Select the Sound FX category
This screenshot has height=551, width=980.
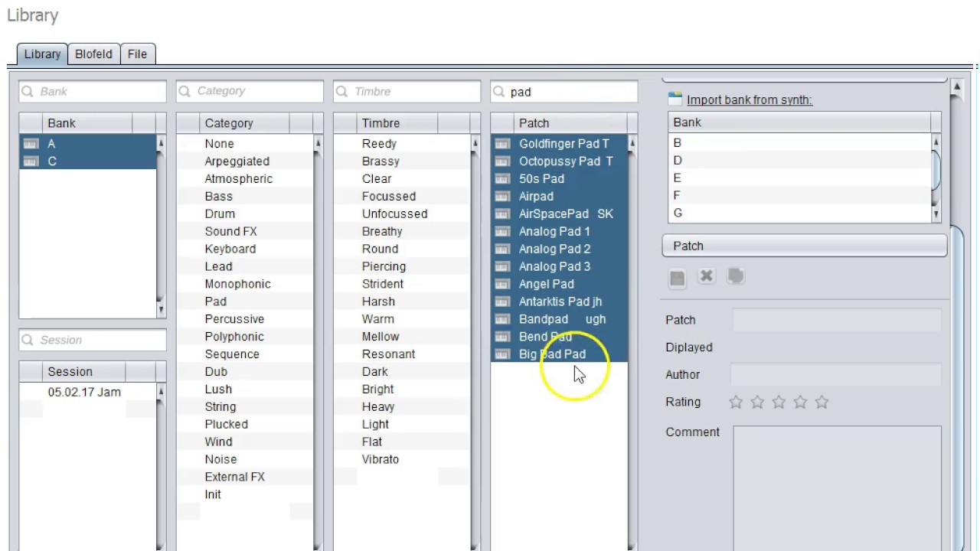[245, 231]
